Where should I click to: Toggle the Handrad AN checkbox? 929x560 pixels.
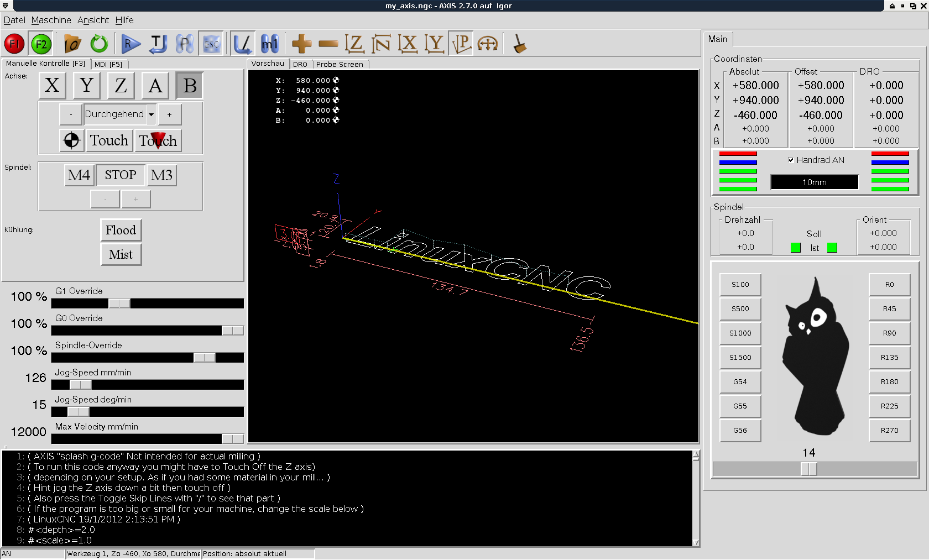point(791,160)
